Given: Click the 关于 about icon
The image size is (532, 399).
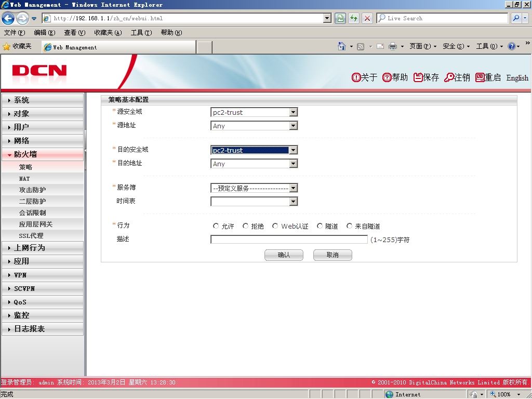Looking at the screenshot, I should pos(356,78).
